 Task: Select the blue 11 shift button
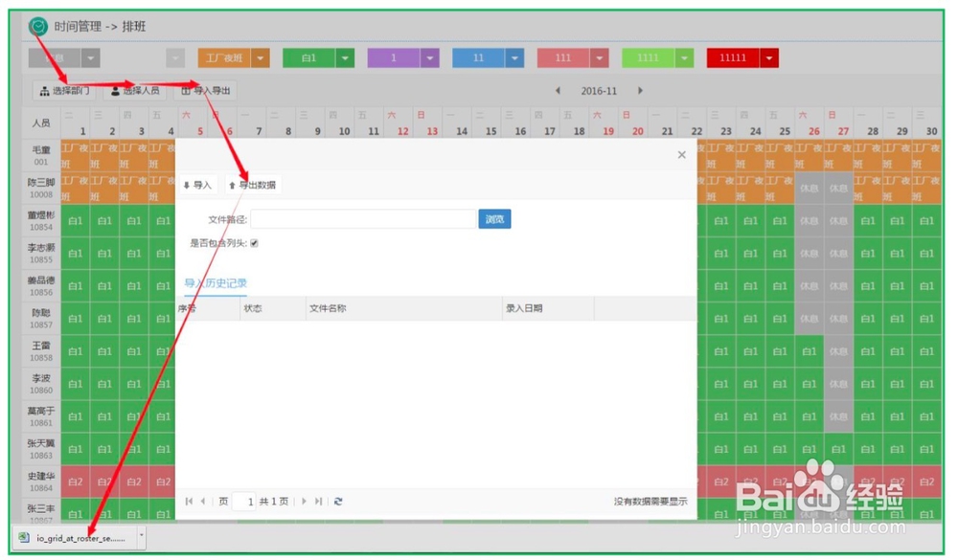479,58
